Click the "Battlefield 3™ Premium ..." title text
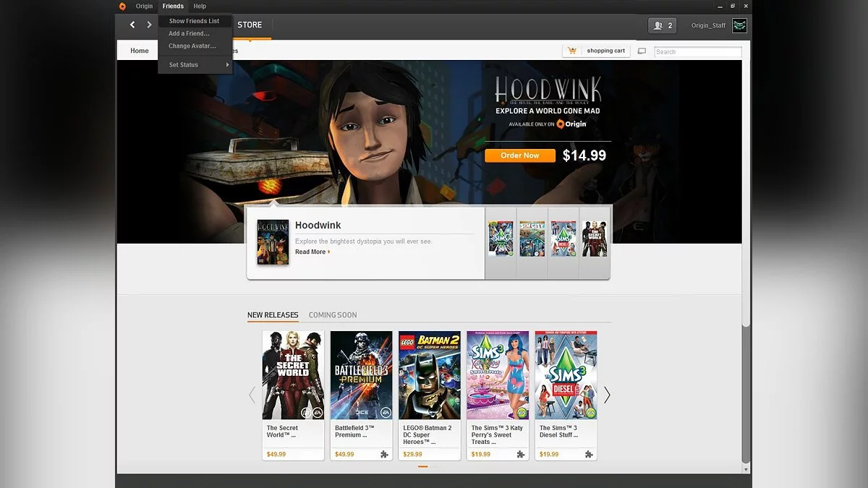The image size is (868, 488). click(x=354, y=432)
